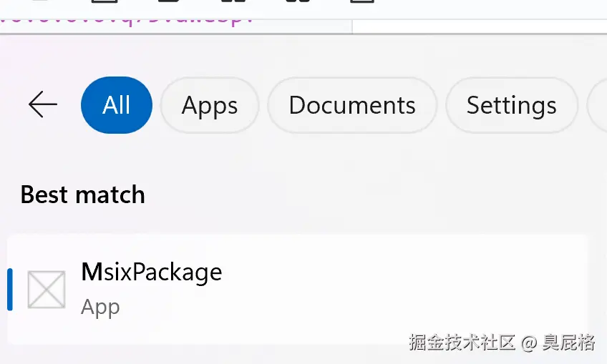The width and height of the screenshot is (607, 364).
Task: Click the MsixPackage placeholder app icon
Action: (47, 290)
